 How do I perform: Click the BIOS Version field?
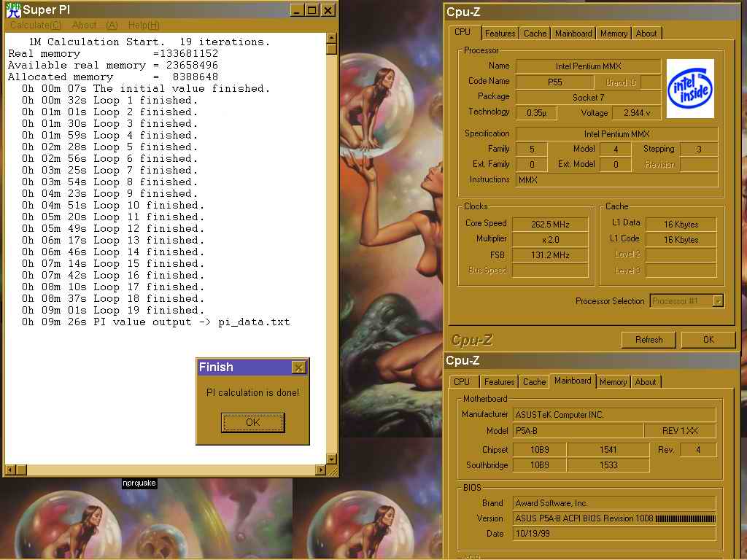(x=614, y=518)
